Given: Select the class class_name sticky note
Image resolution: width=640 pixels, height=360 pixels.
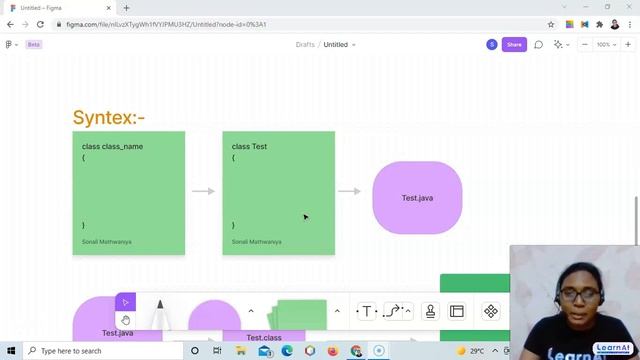Looking at the screenshot, I should tap(129, 193).
